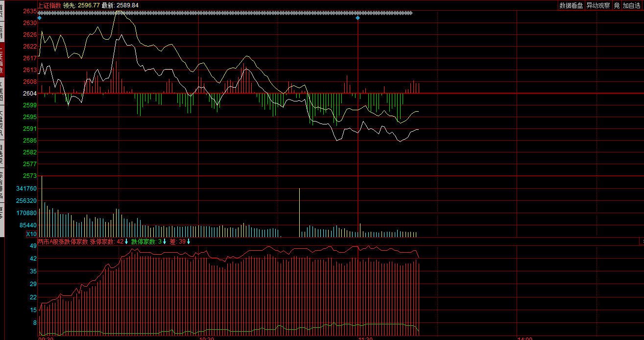Click the 领先: 2596.77 value
The width and height of the screenshot is (644, 340).
(x=81, y=5)
